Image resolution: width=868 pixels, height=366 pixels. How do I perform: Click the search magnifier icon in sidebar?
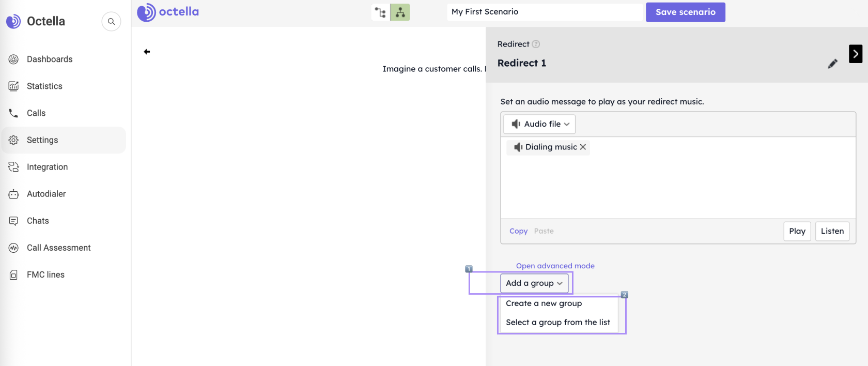click(111, 22)
